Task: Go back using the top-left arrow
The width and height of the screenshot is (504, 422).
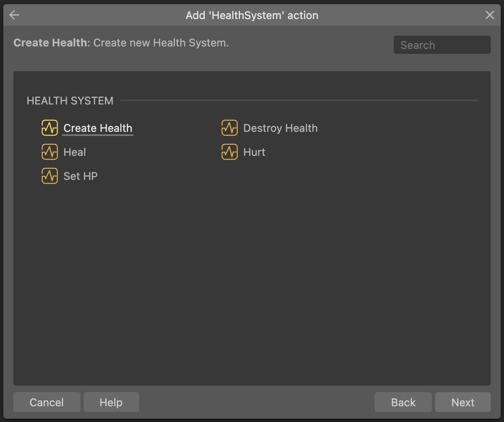Action: [15, 15]
